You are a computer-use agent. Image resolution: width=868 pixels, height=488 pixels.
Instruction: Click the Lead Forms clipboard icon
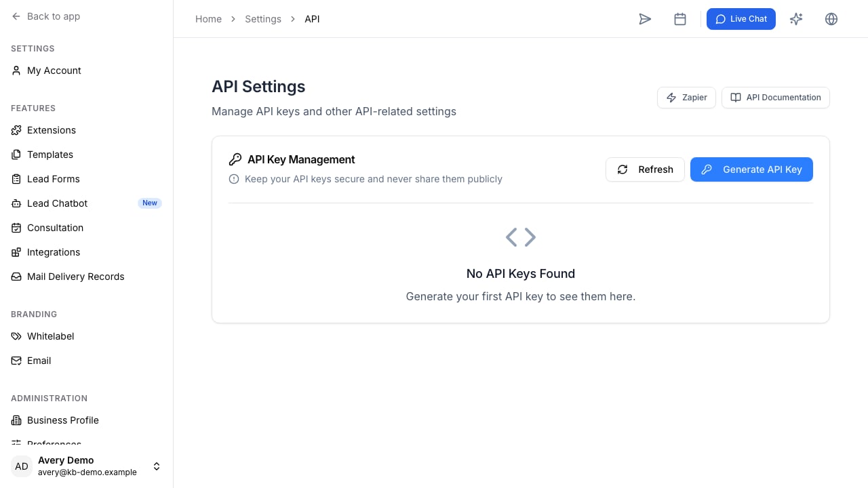16,179
